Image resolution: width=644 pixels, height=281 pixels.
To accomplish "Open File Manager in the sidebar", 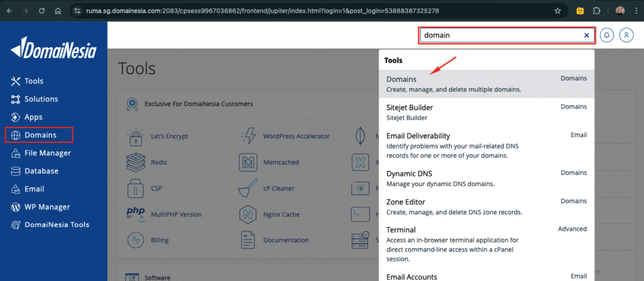I will pyautogui.click(x=41, y=153).
